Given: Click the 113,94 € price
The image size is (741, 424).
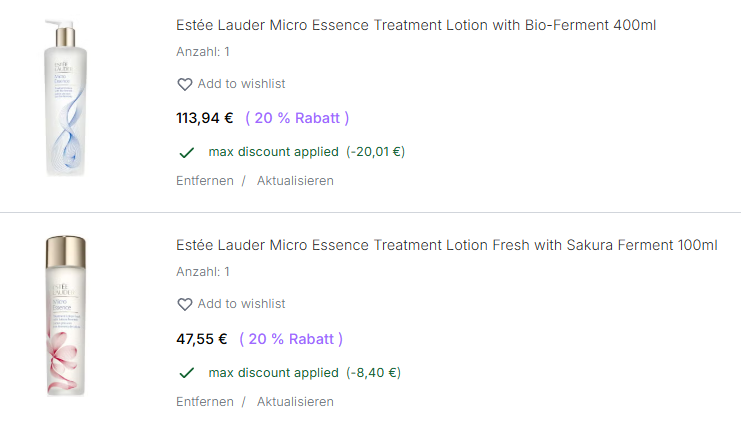Looking at the screenshot, I should click(x=204, y=118).
